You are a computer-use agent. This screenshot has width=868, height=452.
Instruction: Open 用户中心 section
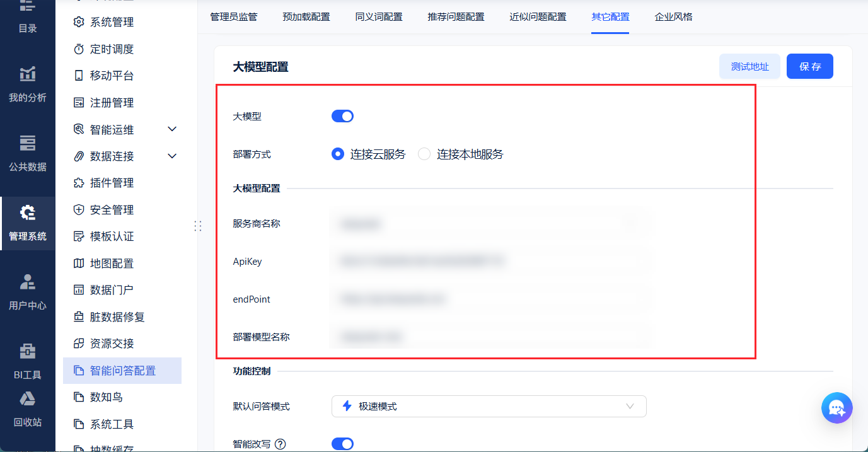coord(28,293)
